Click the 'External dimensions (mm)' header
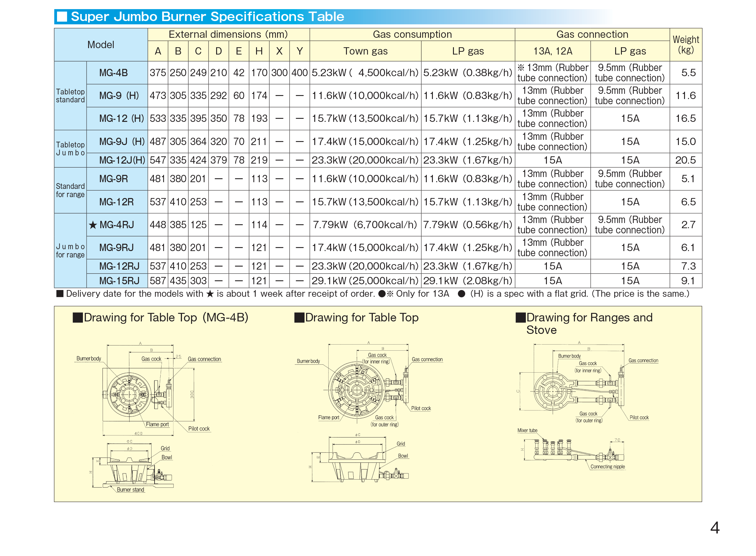 [x=228, y=34]
